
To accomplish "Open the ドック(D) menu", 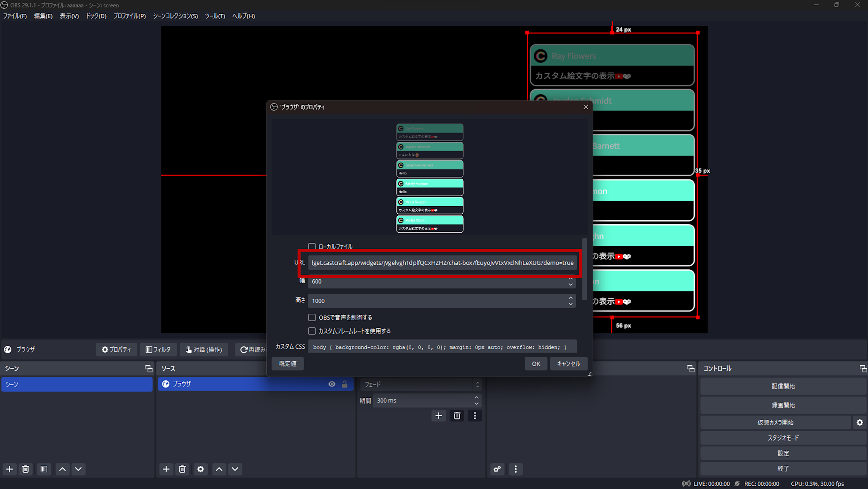I will point(95,16).
